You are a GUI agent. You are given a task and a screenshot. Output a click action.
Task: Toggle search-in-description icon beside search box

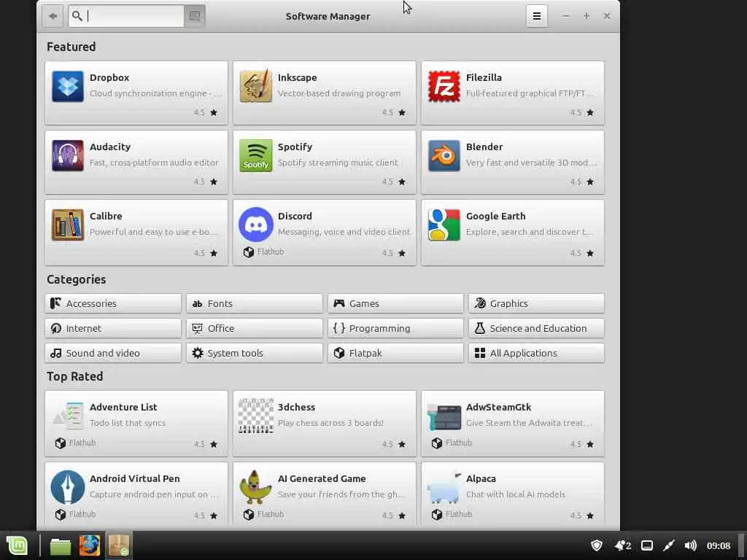point(195,16)
